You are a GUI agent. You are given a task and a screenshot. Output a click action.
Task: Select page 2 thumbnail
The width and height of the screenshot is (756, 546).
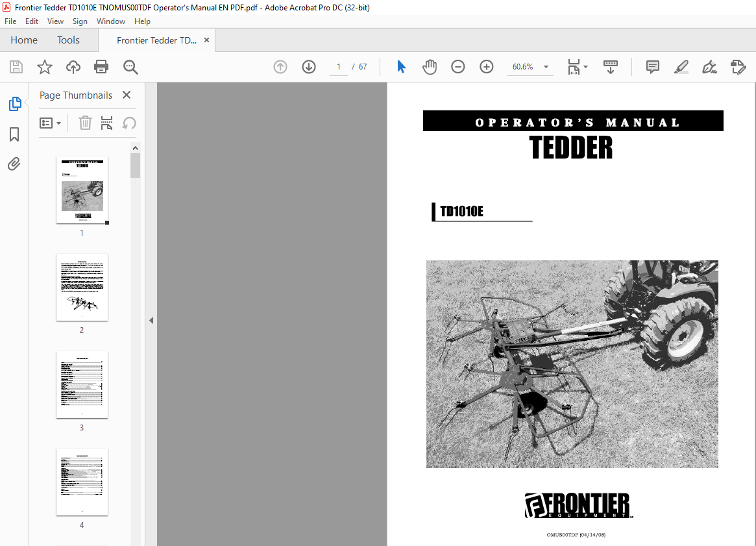[82, 288]
